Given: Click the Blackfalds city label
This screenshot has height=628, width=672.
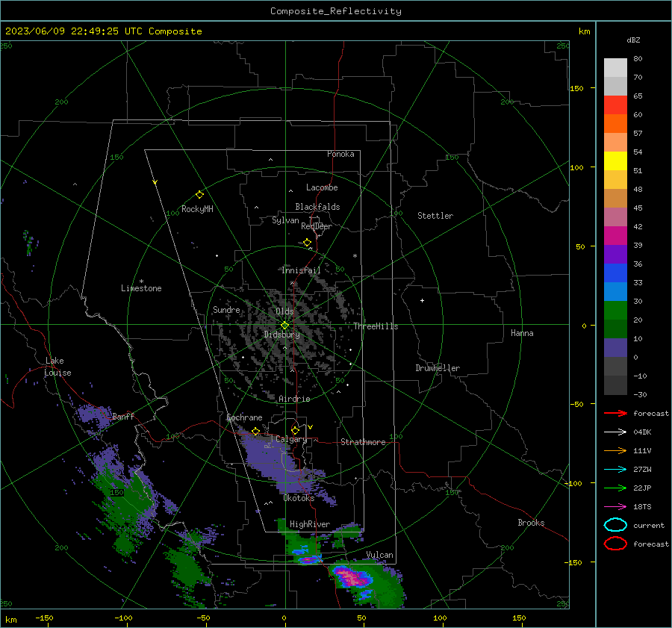Looking at the screenshot, I should 317,207.
